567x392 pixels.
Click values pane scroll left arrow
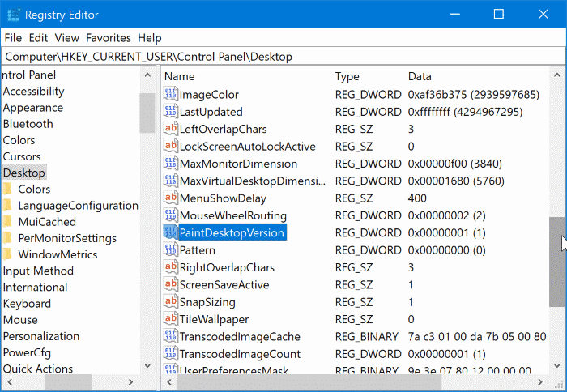[168, 381]
